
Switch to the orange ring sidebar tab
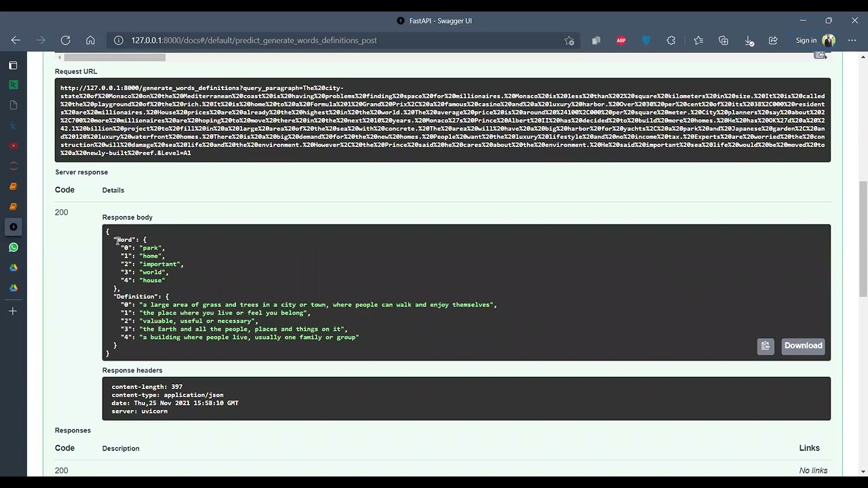13,166
